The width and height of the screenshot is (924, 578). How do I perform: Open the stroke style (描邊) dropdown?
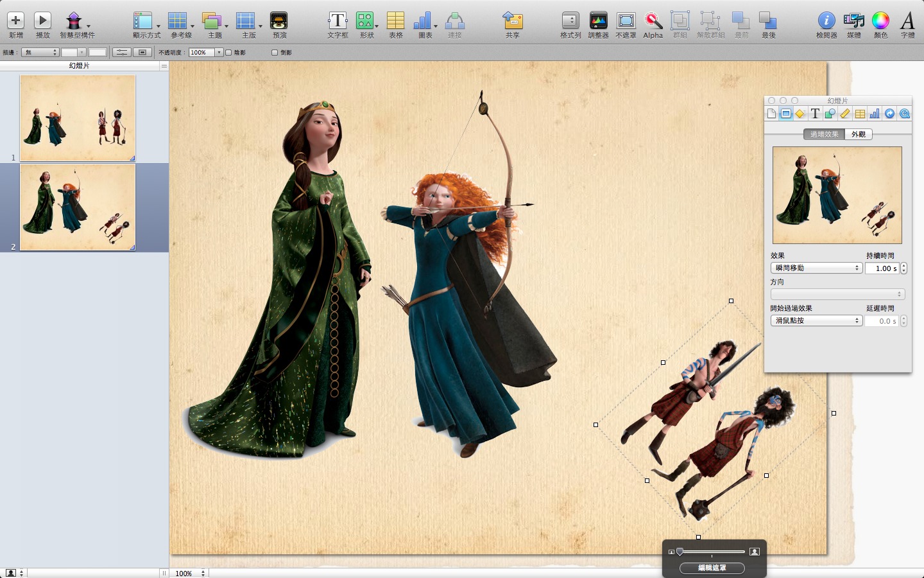click(x=40, y=52)
